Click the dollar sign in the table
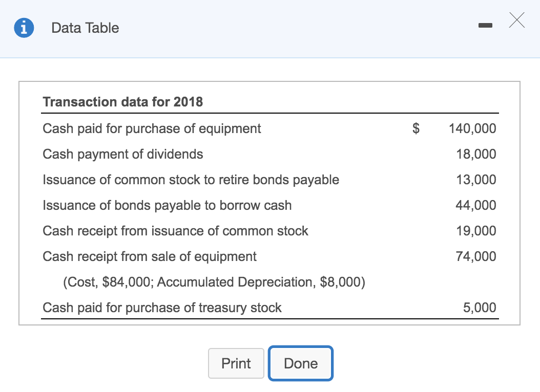Viewport: 540px width, 392px height. pyautogui.click(x=416, y=128)
